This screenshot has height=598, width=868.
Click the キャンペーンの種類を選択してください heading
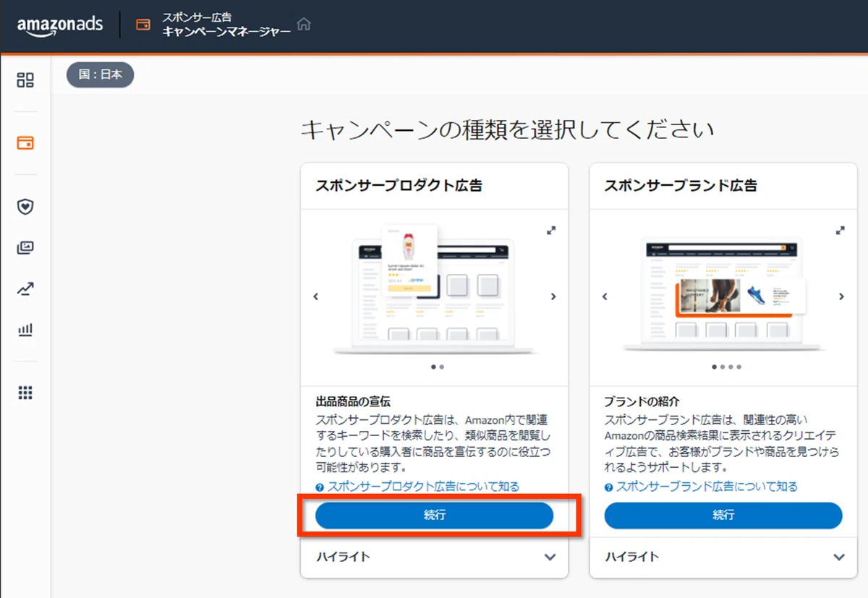(x=507, y=130)
